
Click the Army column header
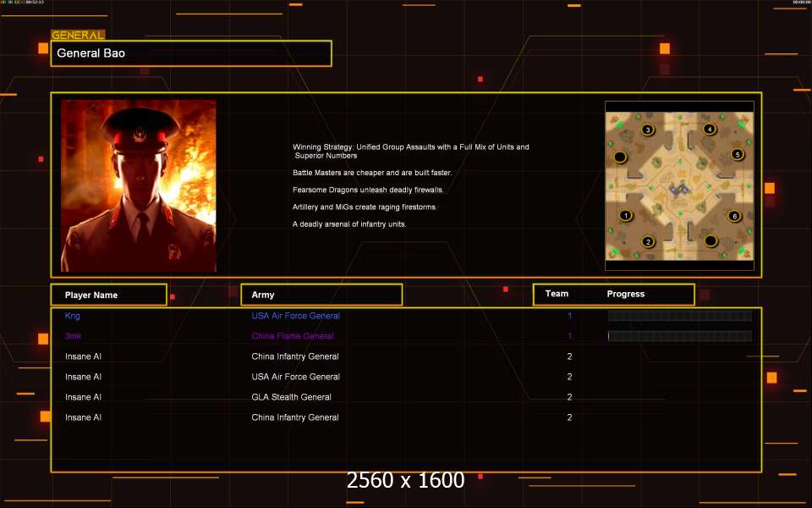(x=321, y=295)
